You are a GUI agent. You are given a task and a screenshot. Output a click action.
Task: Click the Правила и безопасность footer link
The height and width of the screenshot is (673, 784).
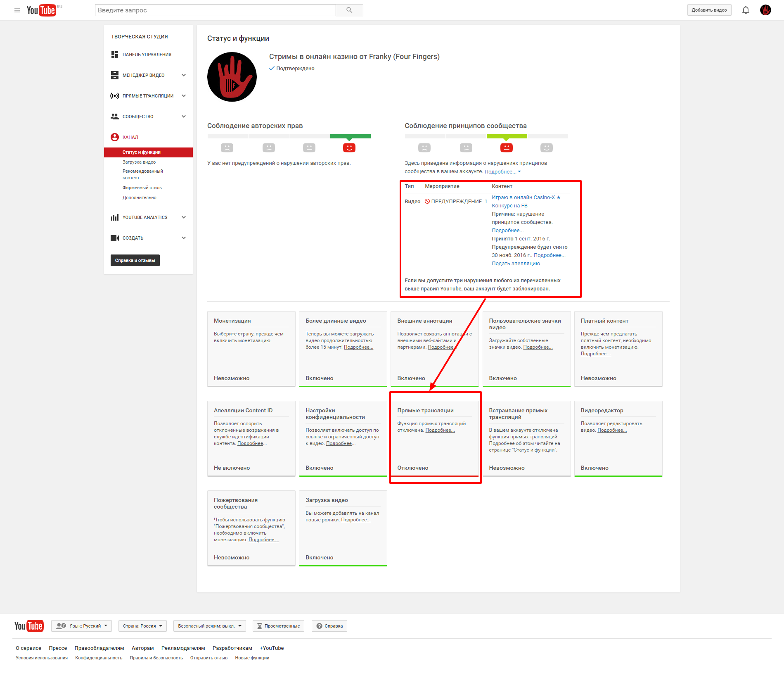coord(156,658)
